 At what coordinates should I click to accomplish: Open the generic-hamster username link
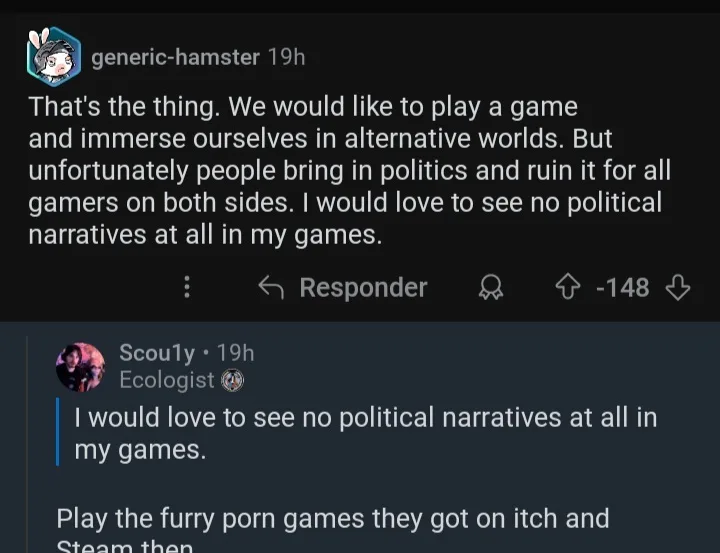click(175, 58)
